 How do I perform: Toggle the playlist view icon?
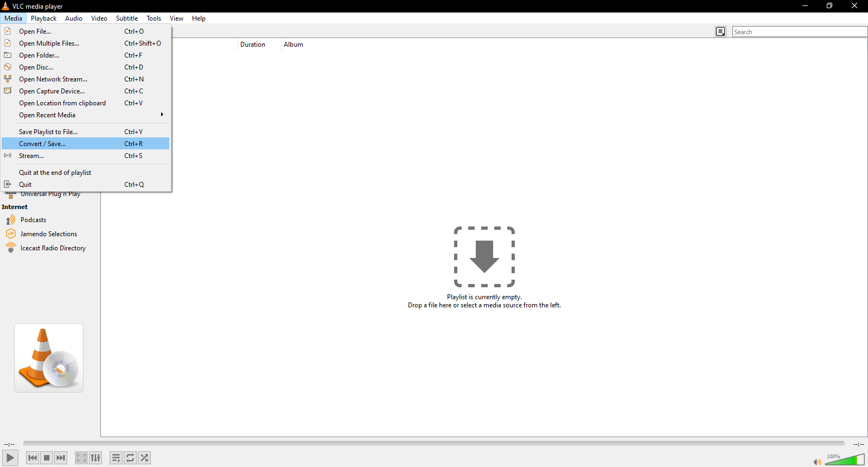click(x=116, y=458)
